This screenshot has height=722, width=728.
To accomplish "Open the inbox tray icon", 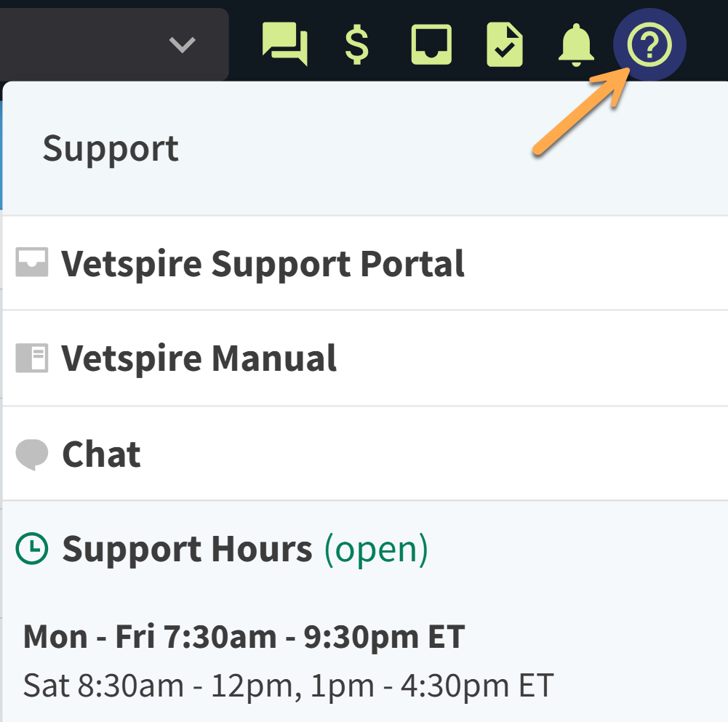I will tap(430, 44).
